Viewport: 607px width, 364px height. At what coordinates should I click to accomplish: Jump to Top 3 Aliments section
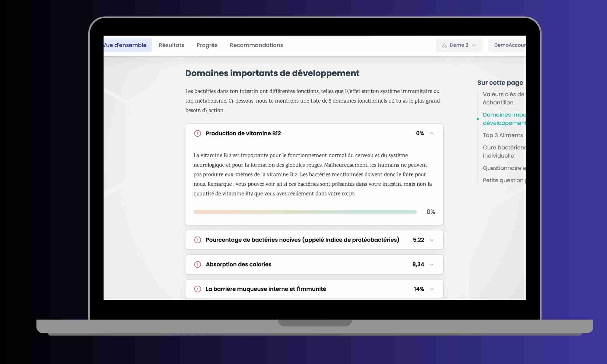(x=503, y=135)
